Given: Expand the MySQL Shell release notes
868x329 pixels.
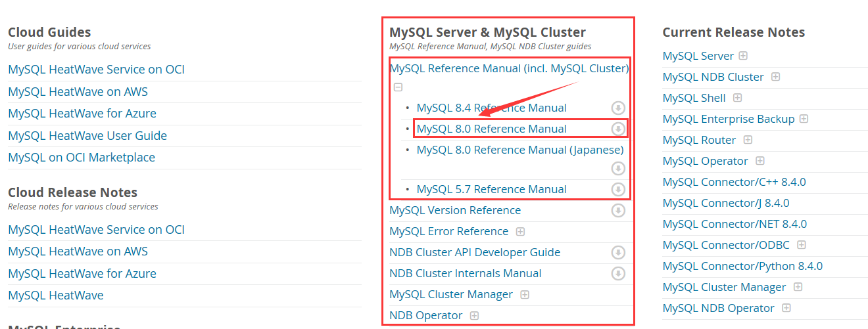Looking at the screenshot, I should 737,98.
